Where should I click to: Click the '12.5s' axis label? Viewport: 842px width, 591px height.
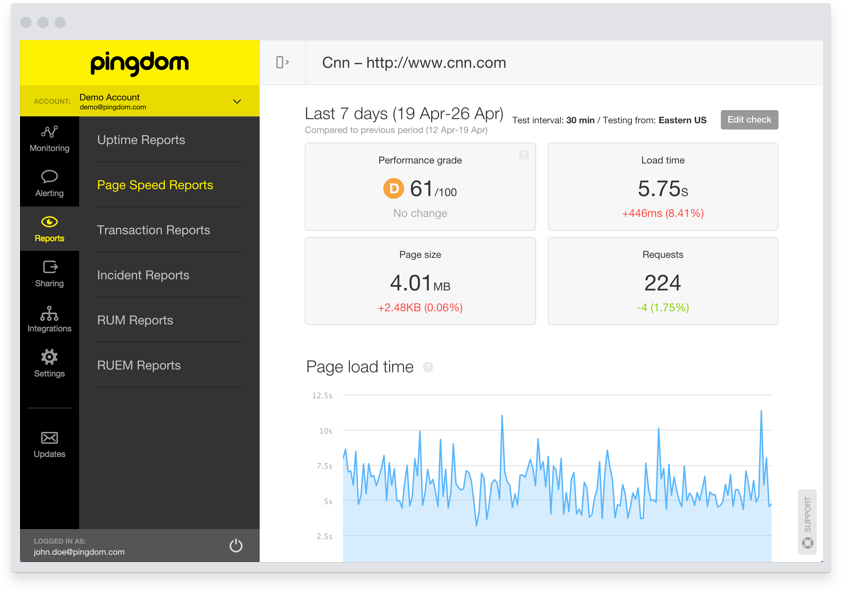pos(322,396)
